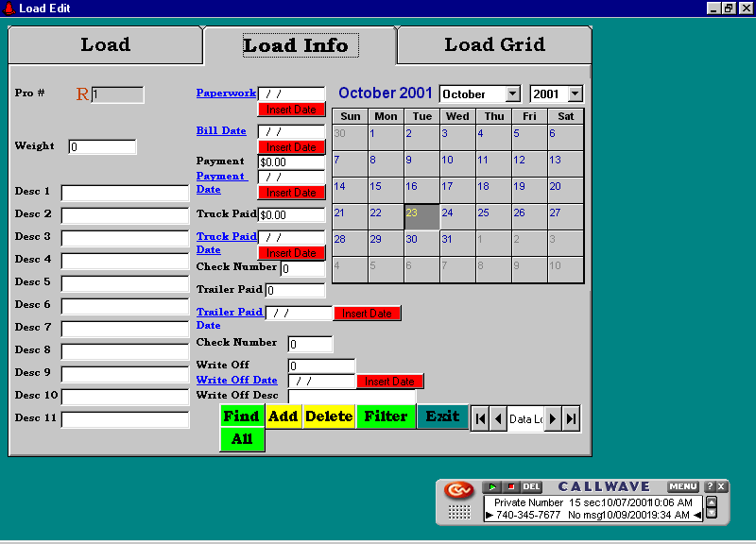Select October 23 on the calendar

point(421,216)
